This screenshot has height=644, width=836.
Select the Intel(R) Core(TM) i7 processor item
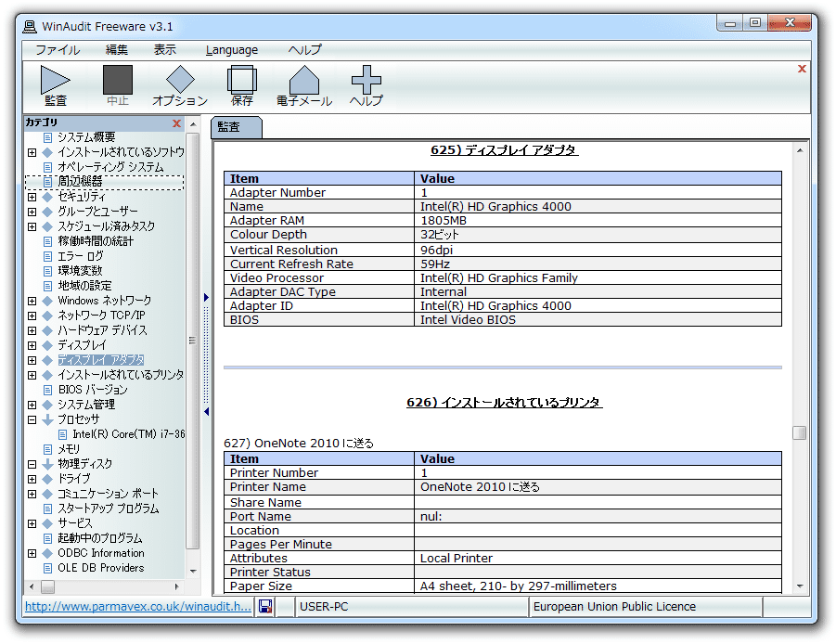tap(128, 434)
